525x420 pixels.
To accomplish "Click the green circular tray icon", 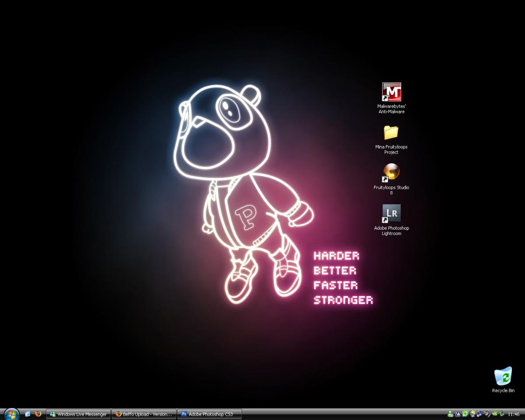I will (465, 414).
